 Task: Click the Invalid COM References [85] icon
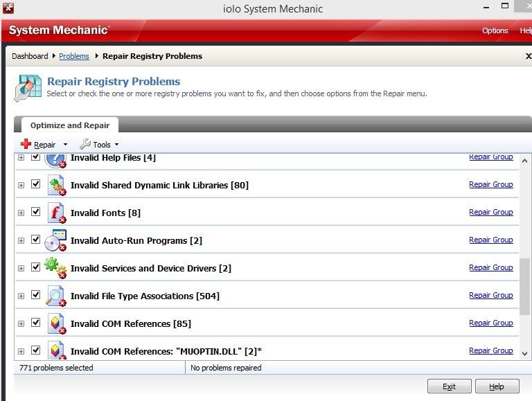(56, 323)
